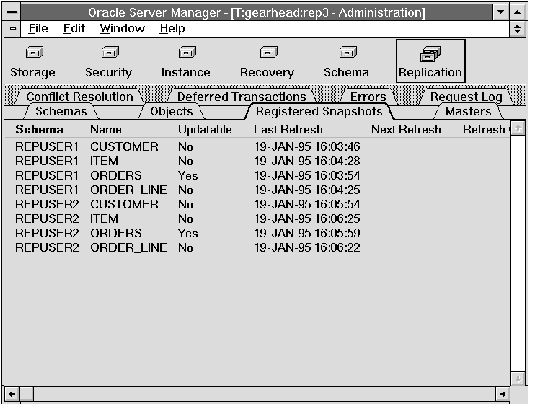
Task: Click the Schema column header
Action: click(x=39, y=130)
